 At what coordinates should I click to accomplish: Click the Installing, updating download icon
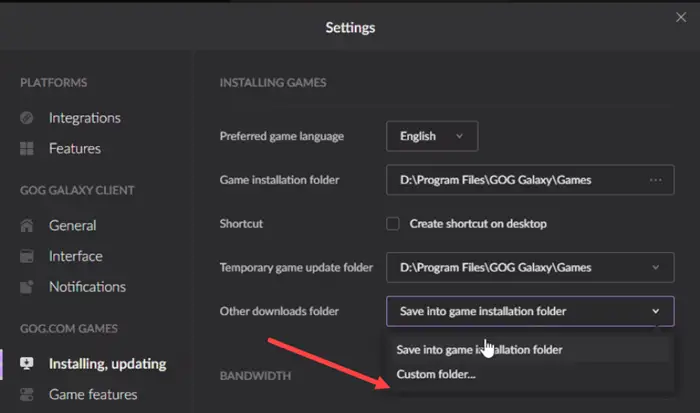(27, 364)
